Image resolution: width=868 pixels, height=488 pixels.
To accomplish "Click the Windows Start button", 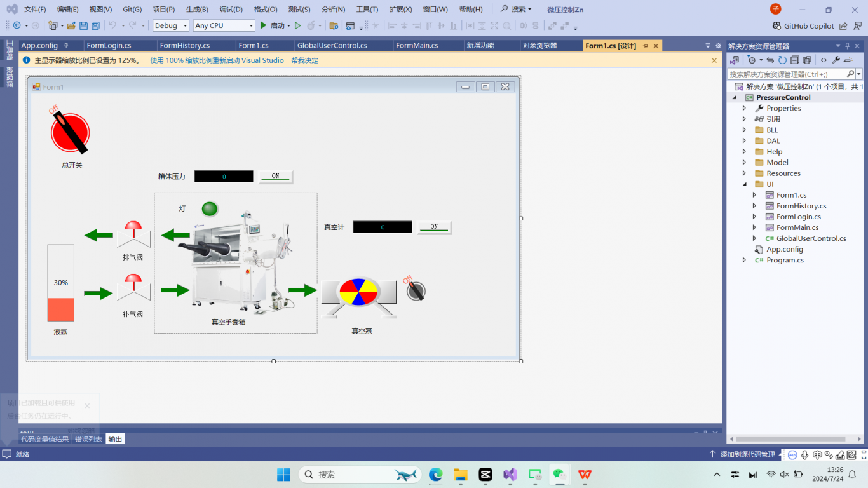I will coord(283,474).
